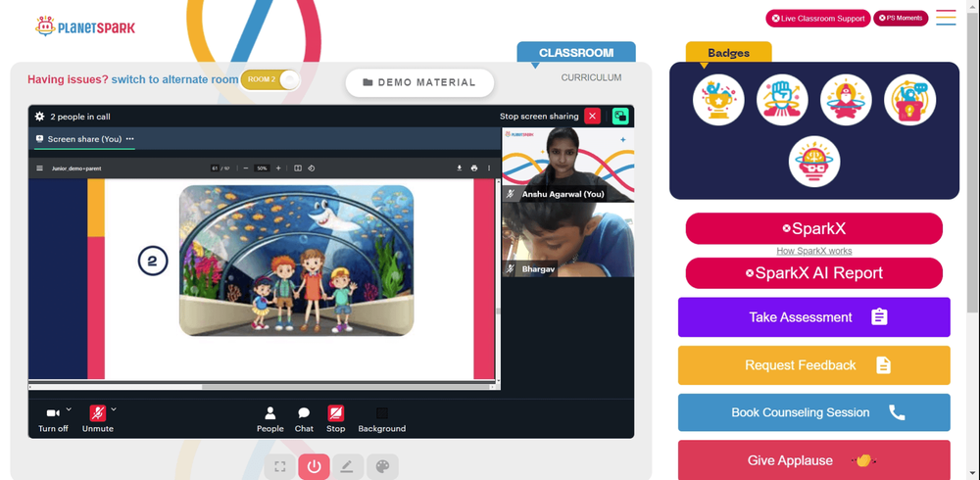Screen dimensions: 980x480
Task: Open the People panel
Action: click(270, 419)
